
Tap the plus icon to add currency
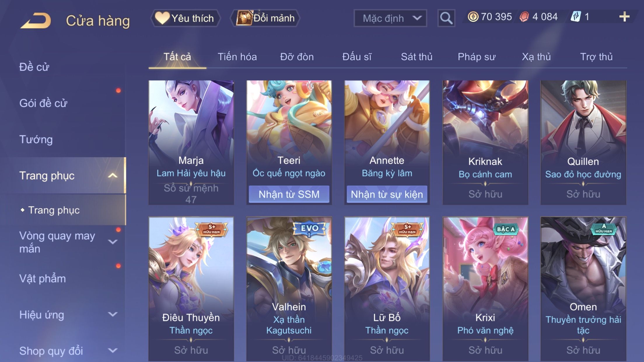(x=624, y=17)
